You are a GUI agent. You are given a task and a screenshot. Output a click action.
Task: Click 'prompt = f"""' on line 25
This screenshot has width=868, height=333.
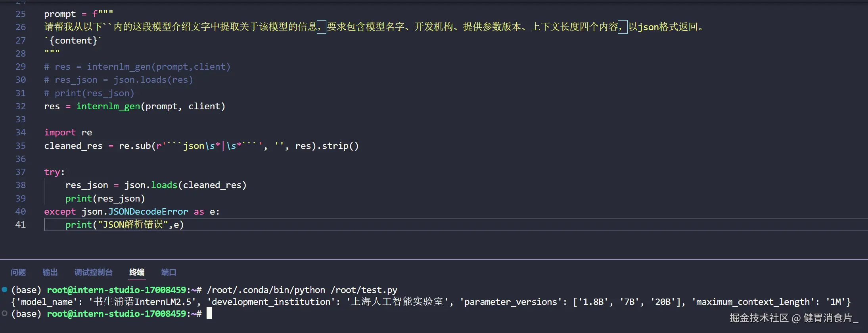coord(79,14)
